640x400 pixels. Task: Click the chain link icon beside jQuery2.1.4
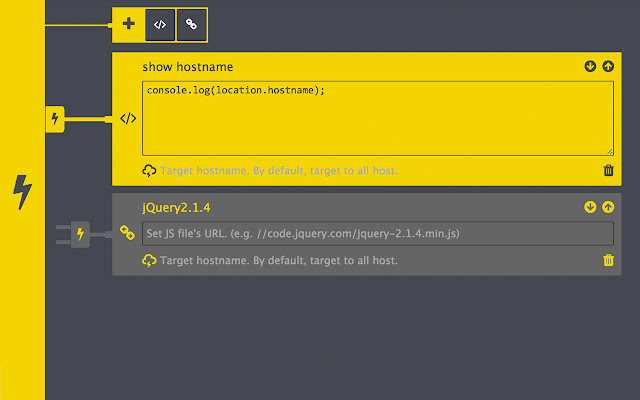[x=128, y=232]
